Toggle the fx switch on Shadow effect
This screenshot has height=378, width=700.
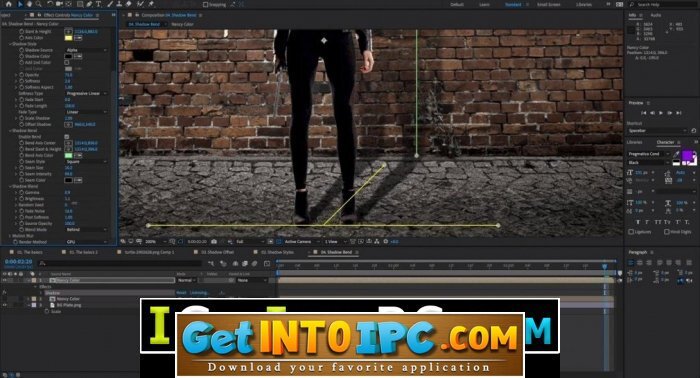tap(4, 293)
